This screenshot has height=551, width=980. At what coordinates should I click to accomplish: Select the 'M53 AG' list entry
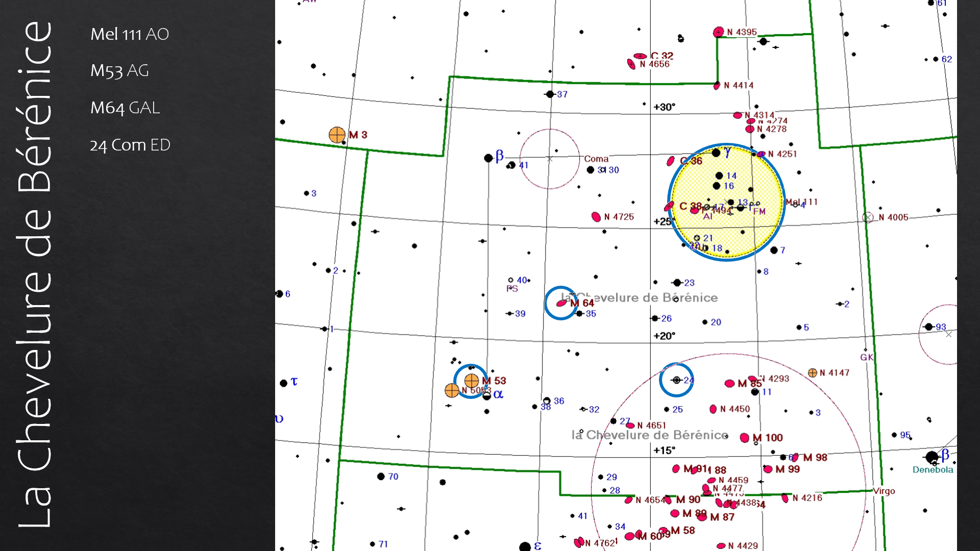click(119, 71)
